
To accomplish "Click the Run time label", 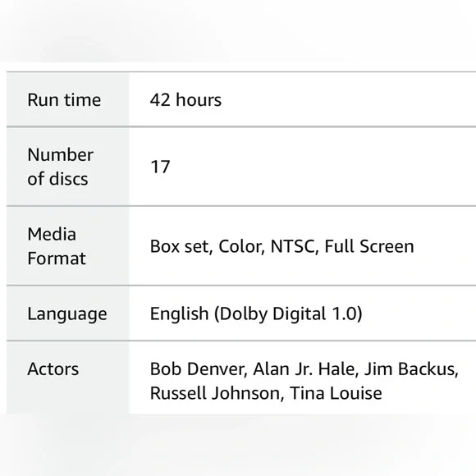I will pyautogui.click(x=64, y=100).
